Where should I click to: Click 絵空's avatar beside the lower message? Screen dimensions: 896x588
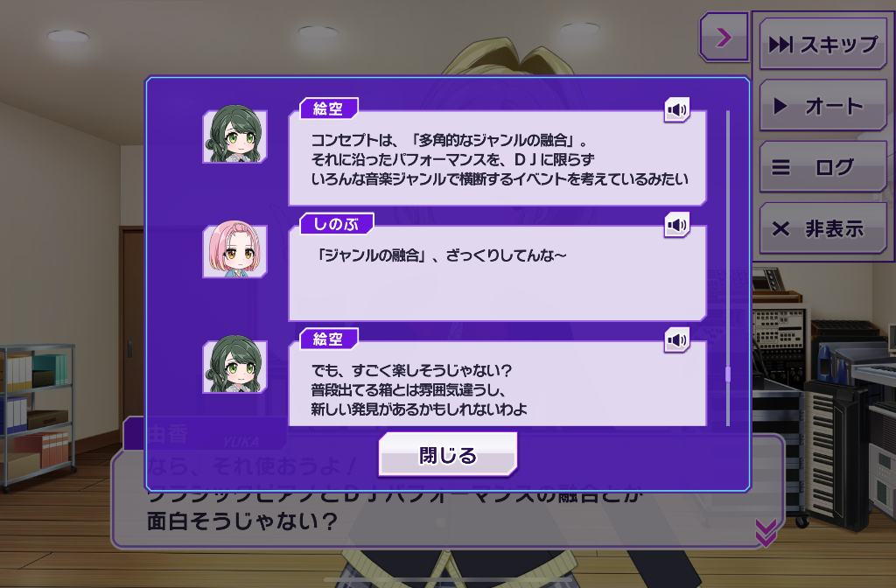pyautogui.click(x=234, y=367)
